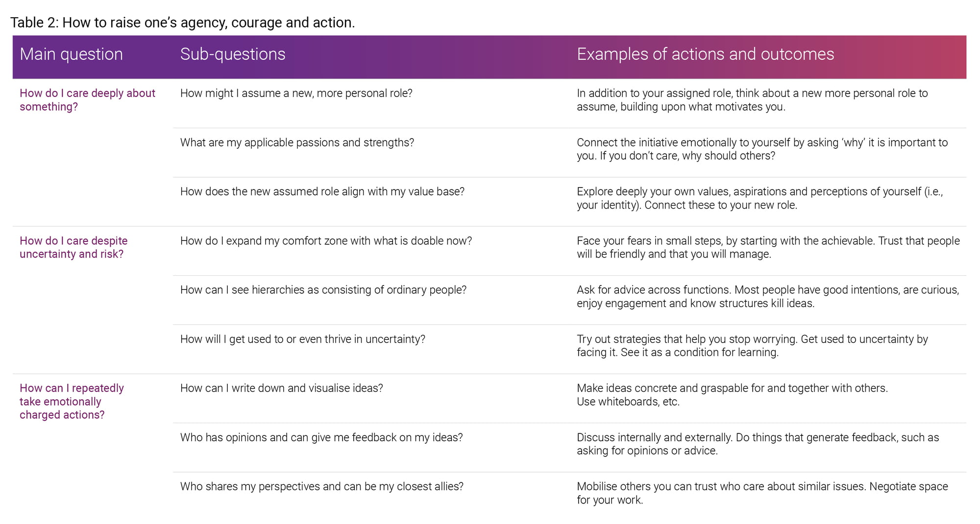Click 'How can I see hierarchies as ordinary people?'
Image resolution: width=980 pixels, height=524 pixels.
323,290
